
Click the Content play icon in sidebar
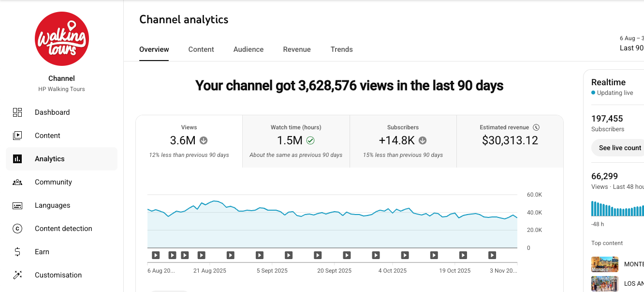click(17, 136)
